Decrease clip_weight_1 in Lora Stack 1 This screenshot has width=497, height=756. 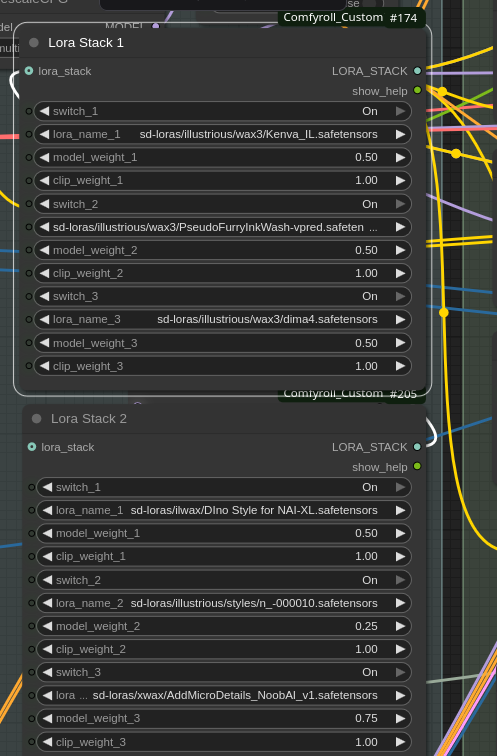pos(44,181)
